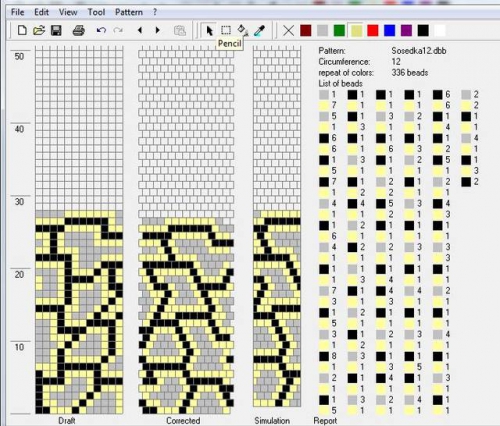
Task: Select the arrow pointer tool
Action: (209, 31)
